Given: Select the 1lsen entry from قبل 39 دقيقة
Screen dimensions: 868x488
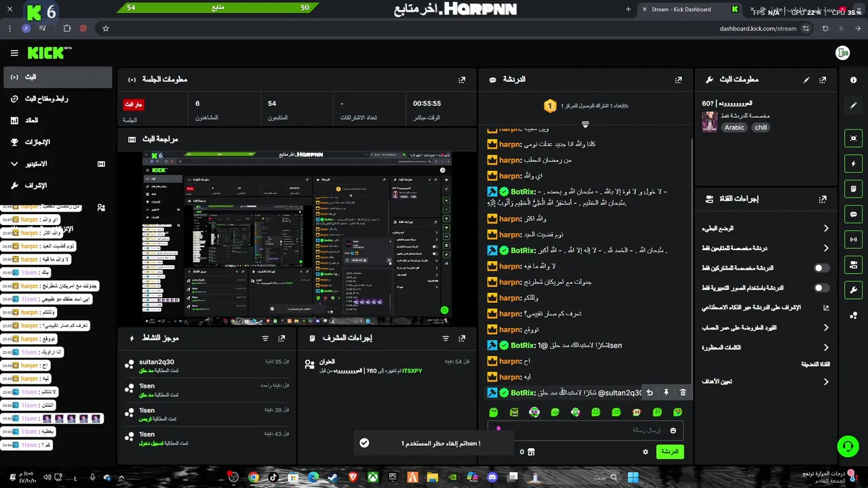Looking at the screenshot, I should pos(208,414).
